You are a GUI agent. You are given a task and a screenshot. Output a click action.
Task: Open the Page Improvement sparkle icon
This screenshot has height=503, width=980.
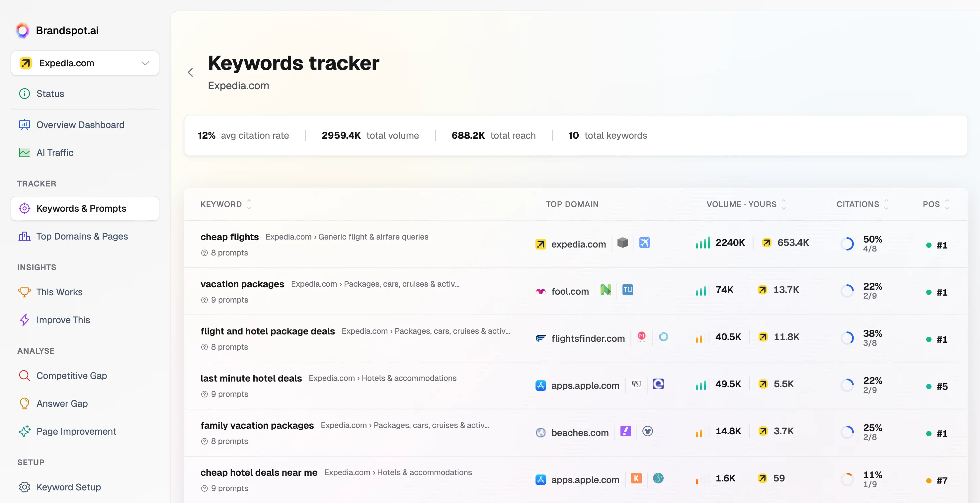[24, 431]
